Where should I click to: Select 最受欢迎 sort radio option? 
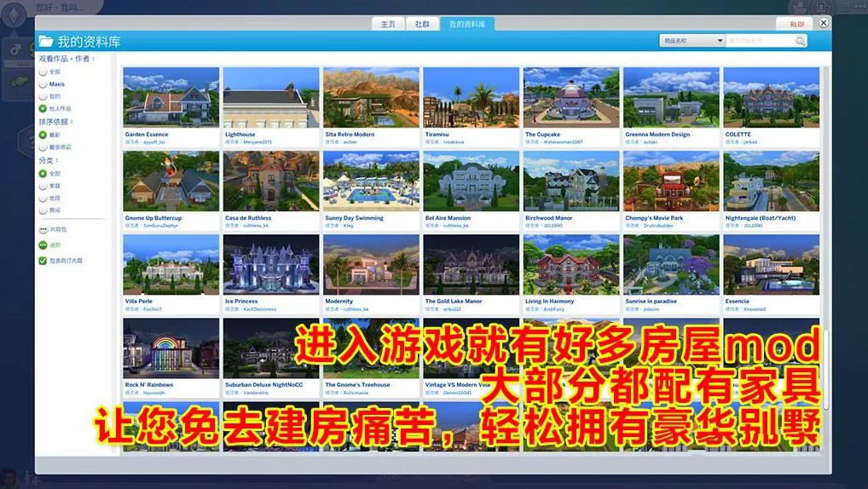(x=43, y=147)
